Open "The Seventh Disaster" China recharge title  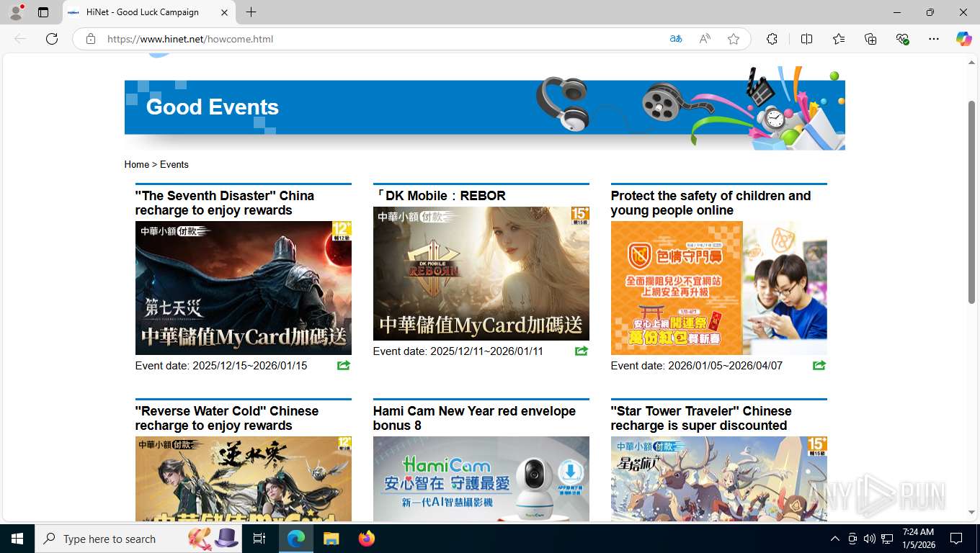click(x=225, y=203)
